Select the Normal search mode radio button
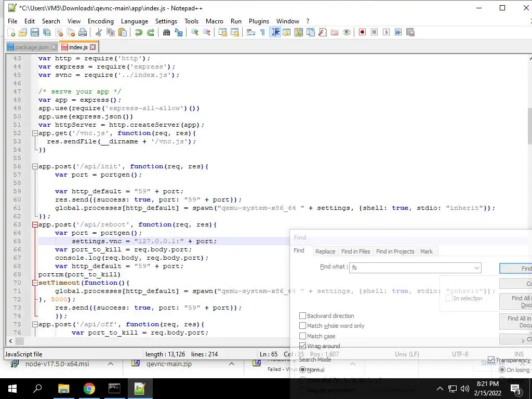 point(302,369)
